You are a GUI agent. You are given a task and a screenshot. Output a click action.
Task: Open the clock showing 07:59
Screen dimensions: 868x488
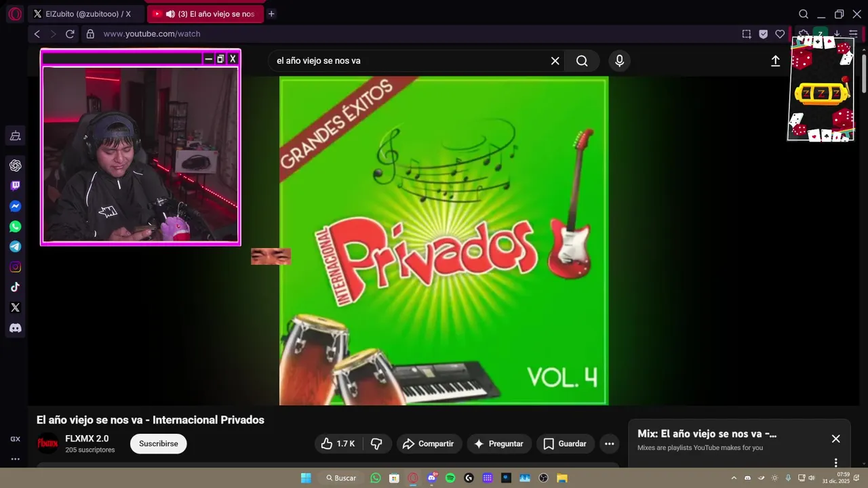click(837, 478)
